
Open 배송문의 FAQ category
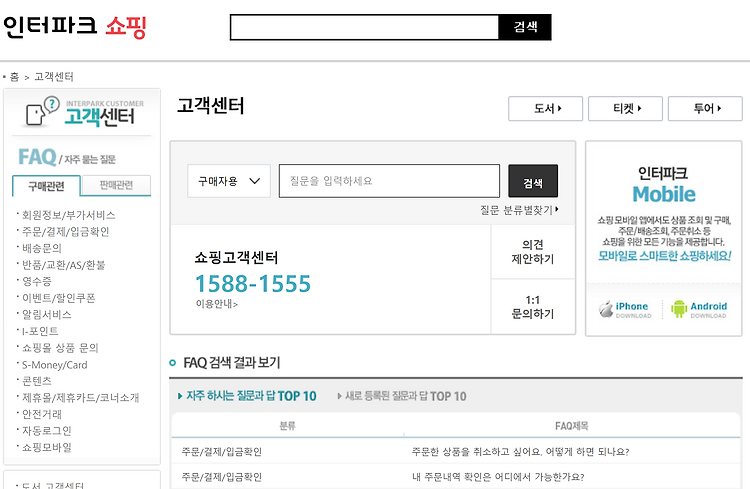[x=42, y=248]
